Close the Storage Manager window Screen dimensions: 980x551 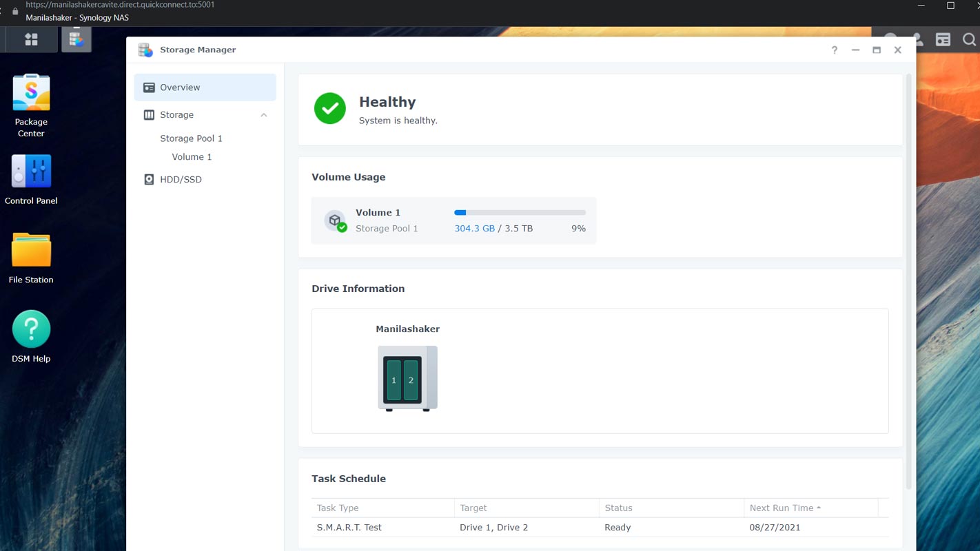897,50
